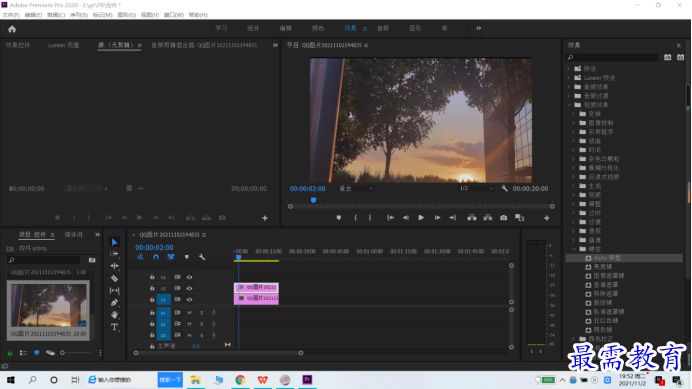Mute audio track A1
Viewport: 692px width, 389px height.
(x=189, y=313)
